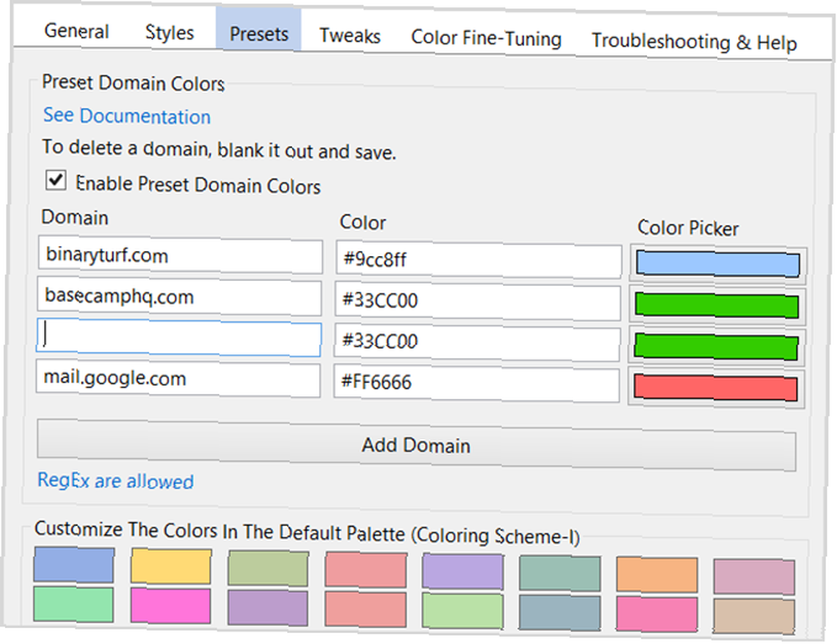Screen dimensions: 837x644
Task: Click the basecamphq.com domain field
Action: (x=179, y=296)
